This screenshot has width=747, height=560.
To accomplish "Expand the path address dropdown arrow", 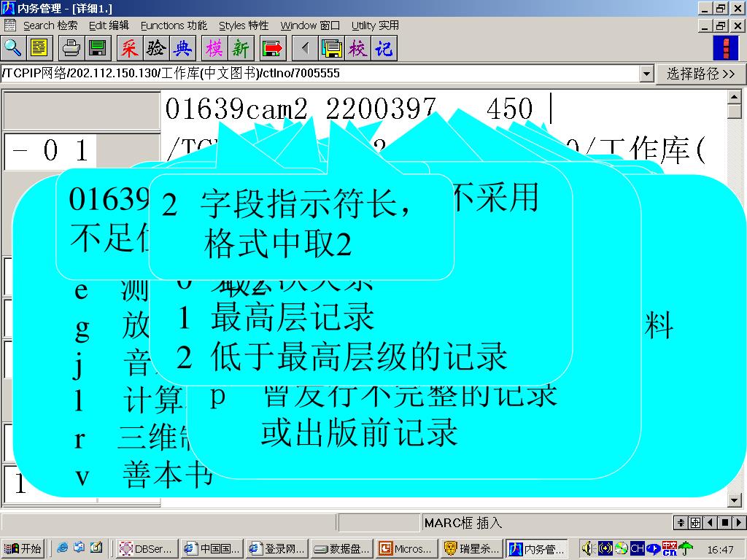I will point(646,74).
